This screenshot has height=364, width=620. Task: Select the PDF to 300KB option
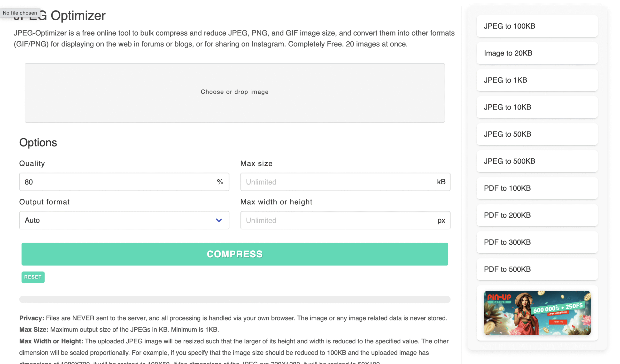(x=537, y=242)
